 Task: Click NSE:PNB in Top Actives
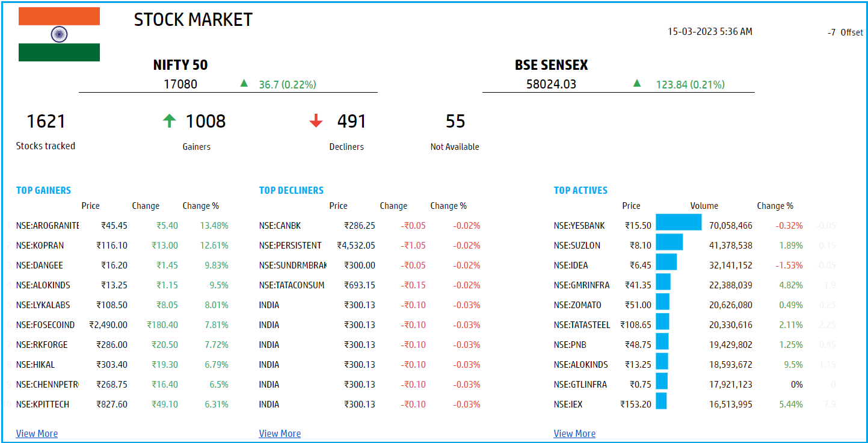click(570, 345)
